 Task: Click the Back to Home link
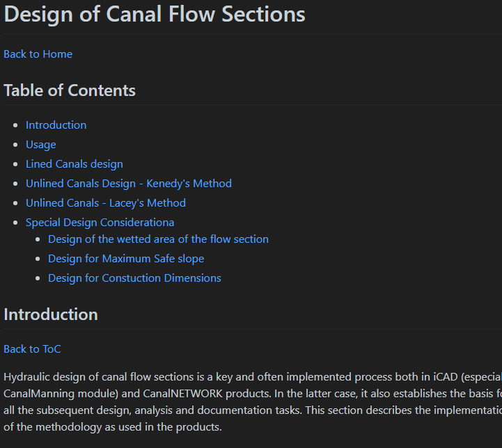[x=38, y=54]
